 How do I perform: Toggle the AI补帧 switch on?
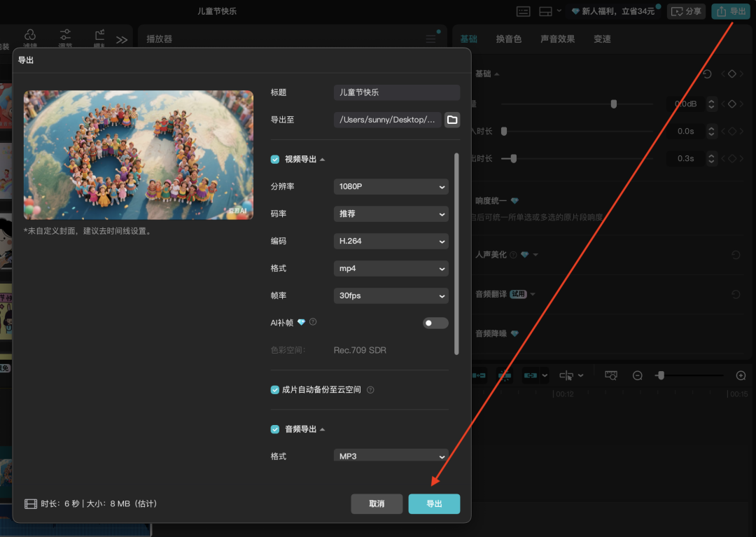tap(435, 323)
